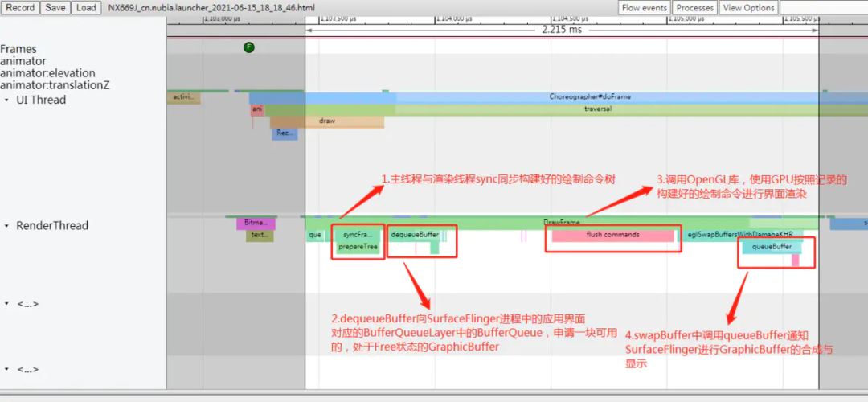
Task: Click the 1,104,000 µs ruler mark
Action: tap(454, 18)
